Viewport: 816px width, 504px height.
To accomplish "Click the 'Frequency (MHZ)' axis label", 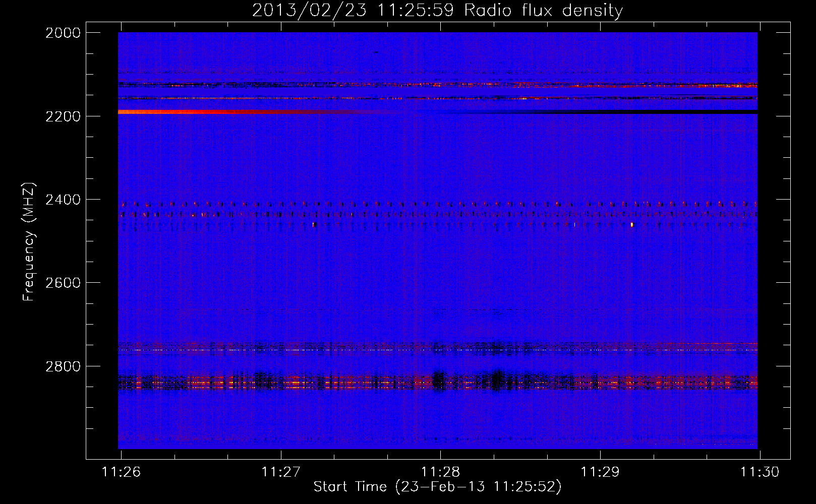I will point(29,242).
